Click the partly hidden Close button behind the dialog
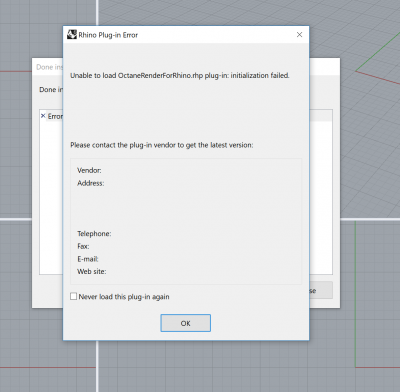 pyautogui.click(x=321, y=290)
